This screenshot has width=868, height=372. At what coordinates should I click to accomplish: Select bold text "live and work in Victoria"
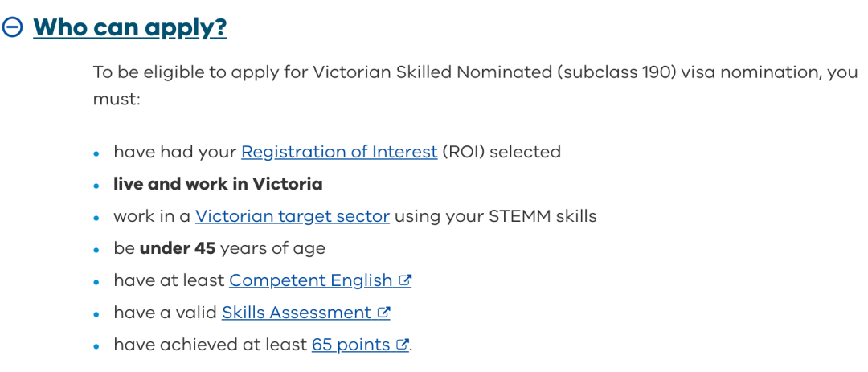(x=218, y=184)
